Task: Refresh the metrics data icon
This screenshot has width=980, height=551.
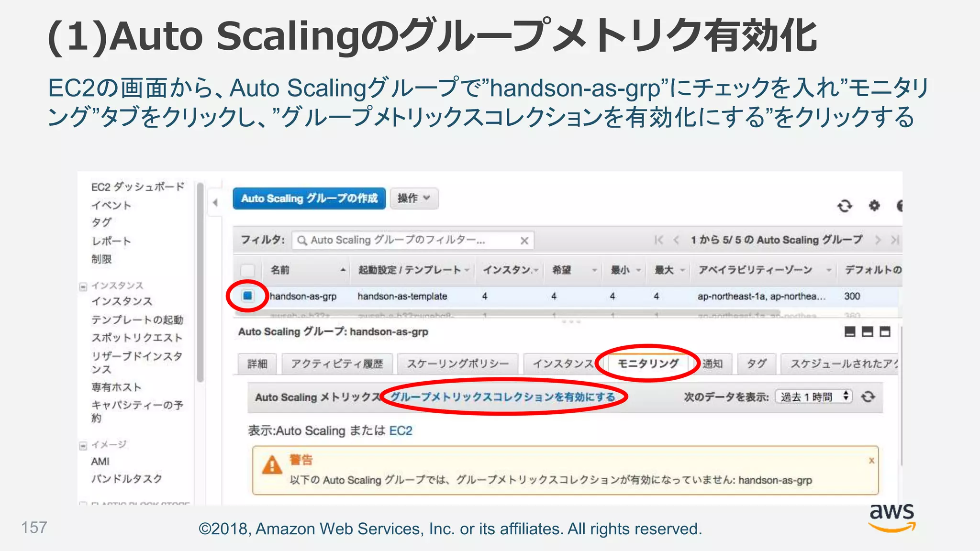Action: [x=868, y=397]
